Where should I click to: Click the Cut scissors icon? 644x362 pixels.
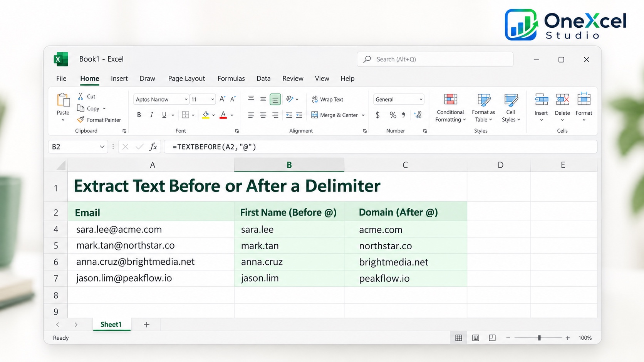tap(80, 96)
